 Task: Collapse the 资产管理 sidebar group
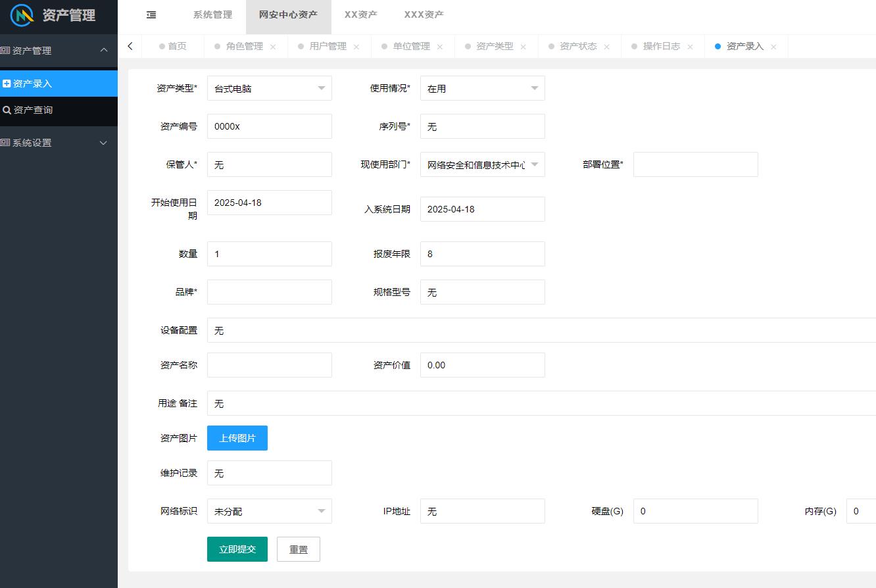click(103, 50)
